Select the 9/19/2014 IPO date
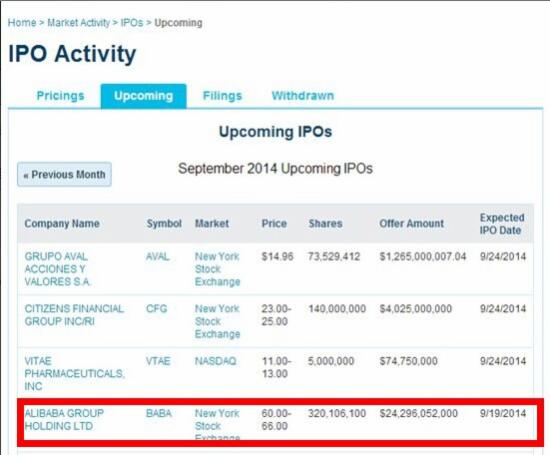Screen dimensions: 550x455 click(x=503, y=413)
